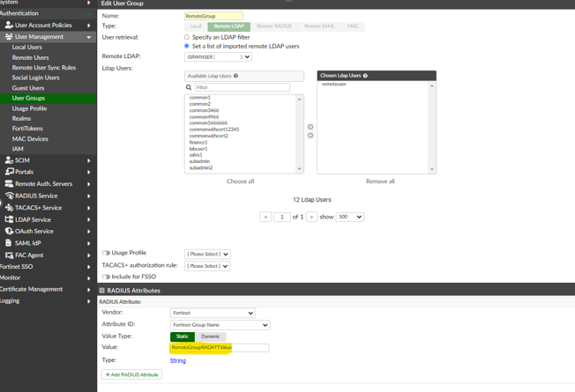
Task: Click the LDAP Service icon
Action: pos(9,219)
